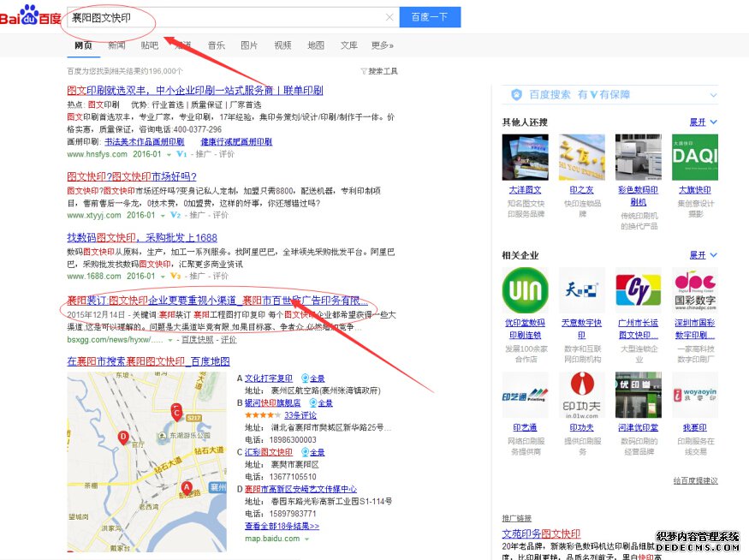The height and width of the screenshot is (560, 749).
Task: Open the 彩色数码印刷机 thumbnail
Action: point(639,158)
